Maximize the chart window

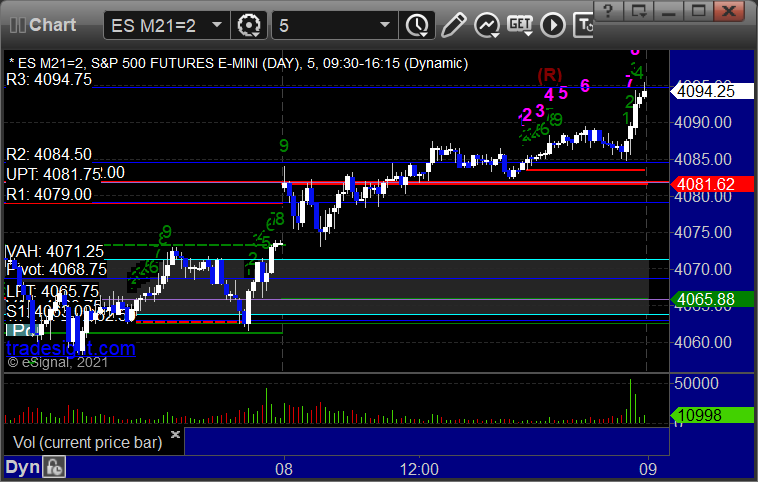tap(698, 11)
